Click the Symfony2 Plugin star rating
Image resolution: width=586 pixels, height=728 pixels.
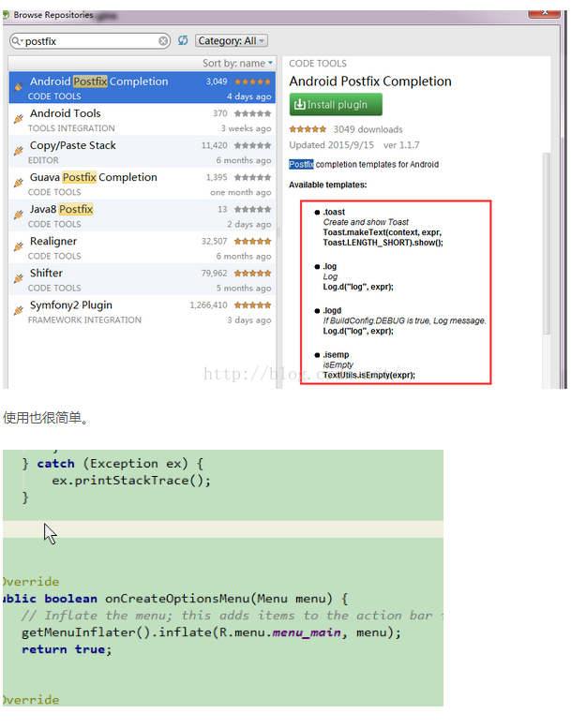pyautogui.click(x=252, y=305)
